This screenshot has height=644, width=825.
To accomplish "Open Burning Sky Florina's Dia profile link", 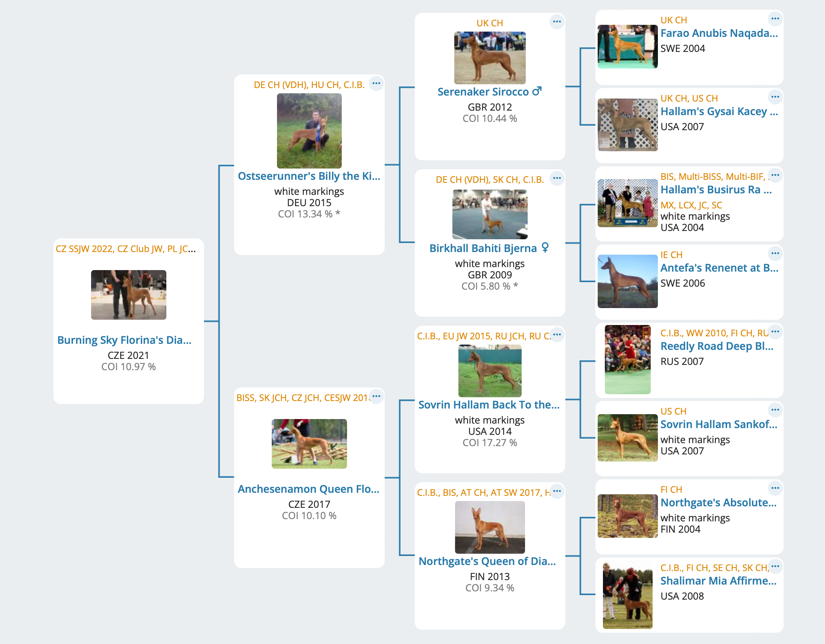I will tap(124, 340).
